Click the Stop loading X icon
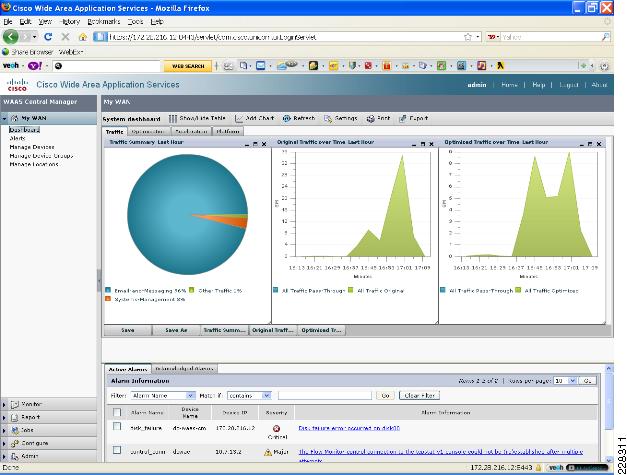 point(65,37)
